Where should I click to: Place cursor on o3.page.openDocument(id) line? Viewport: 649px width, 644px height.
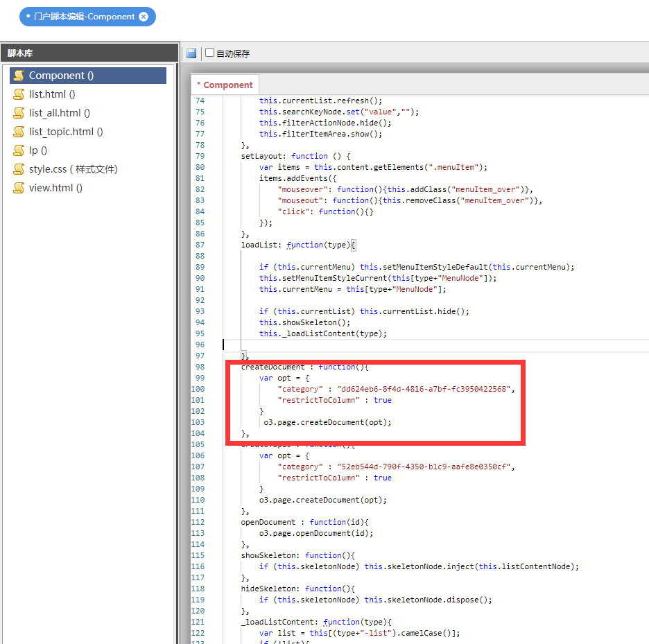click(315, 533)
